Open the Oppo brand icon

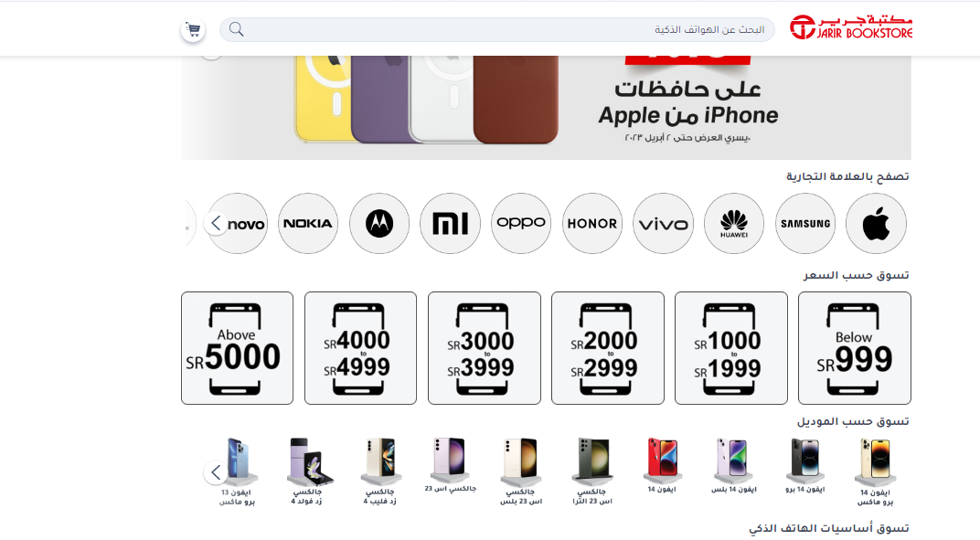(521, 223)
